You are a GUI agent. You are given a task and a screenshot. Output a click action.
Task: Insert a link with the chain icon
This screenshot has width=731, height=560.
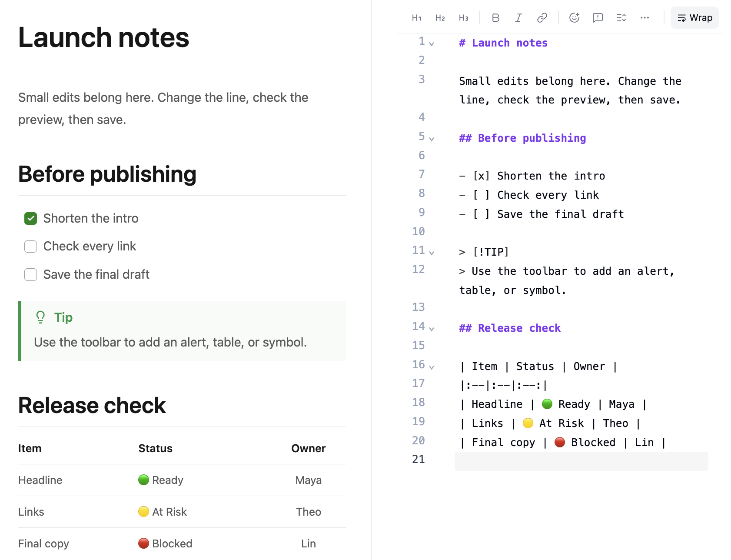pos(542,18)
